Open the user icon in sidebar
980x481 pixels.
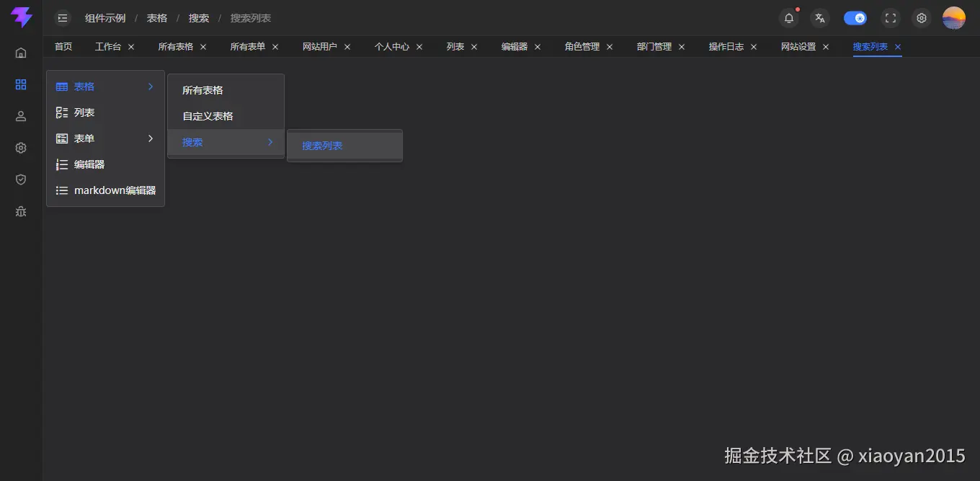click(21, 116)
